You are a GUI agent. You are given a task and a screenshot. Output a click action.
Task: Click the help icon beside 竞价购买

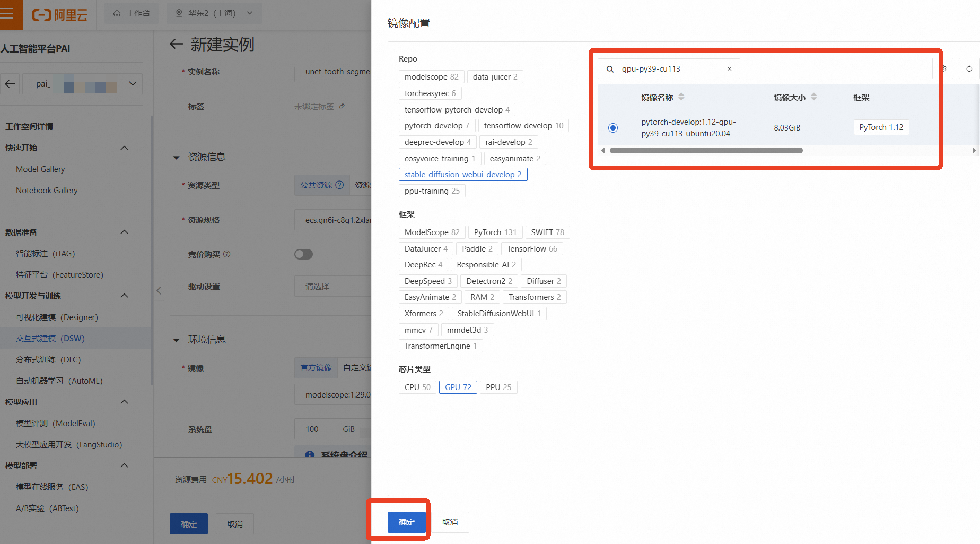click(227, 254)
